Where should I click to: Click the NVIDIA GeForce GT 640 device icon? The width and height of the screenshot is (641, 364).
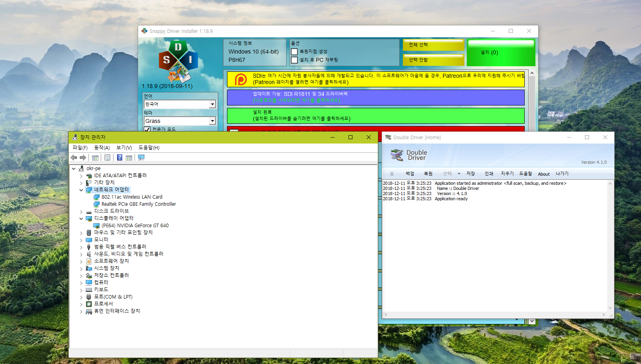96,226
